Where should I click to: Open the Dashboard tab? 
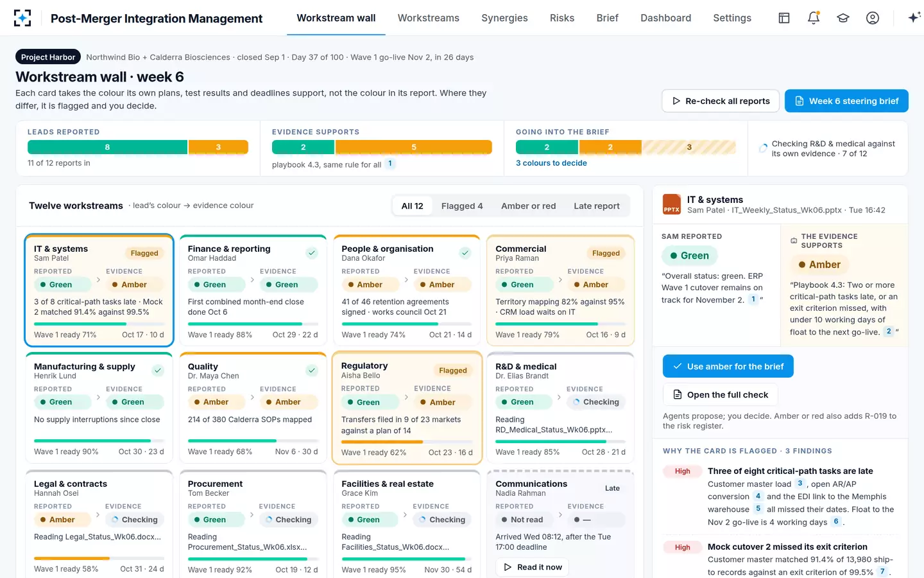pyautogui.click(x=666, y=18)
